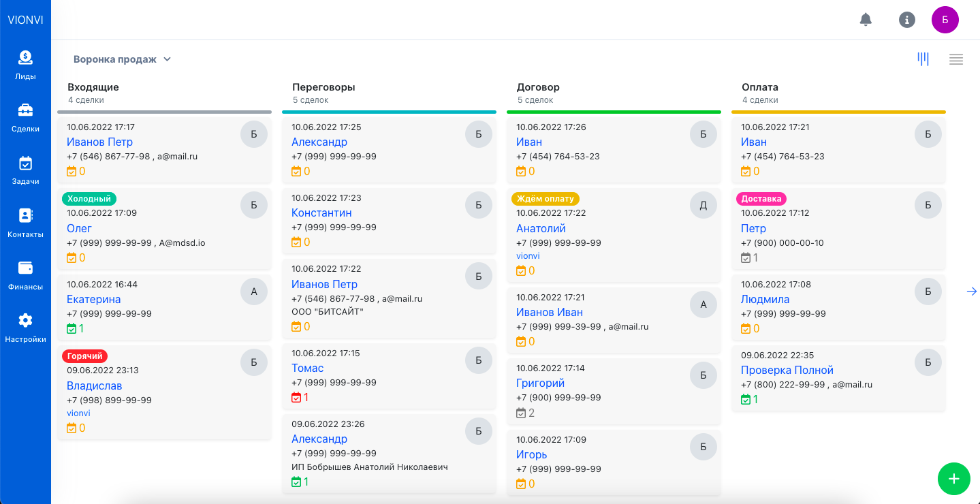This screenshot has height=504, width=980.
Task: Switch to kanban board view
Action: [923, 59]
